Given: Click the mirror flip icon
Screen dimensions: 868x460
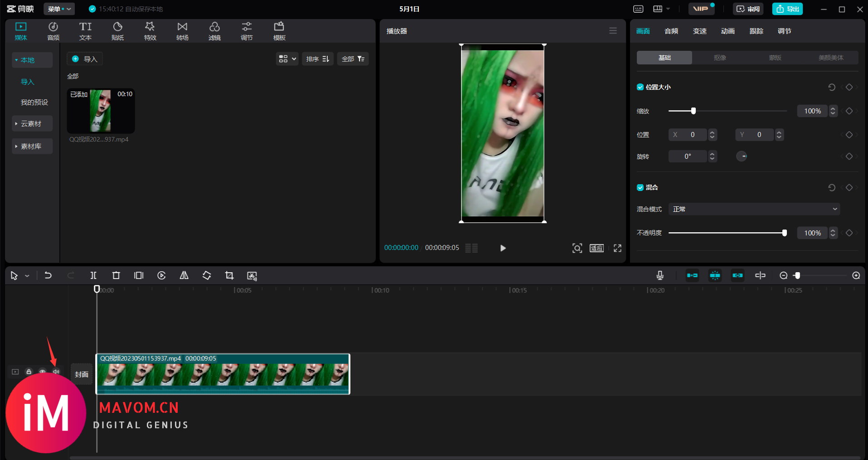Looking at the screenshot, I should coord(184,275).
